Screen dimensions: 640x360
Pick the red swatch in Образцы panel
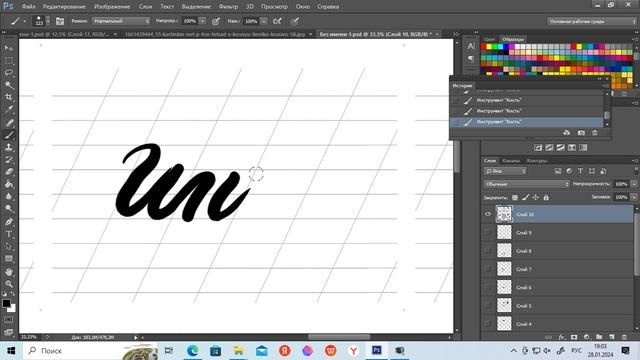[x=484, y=47]
